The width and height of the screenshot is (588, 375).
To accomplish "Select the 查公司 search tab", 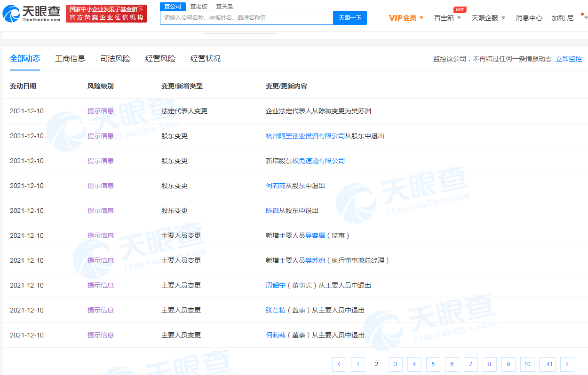I will tap(173, 7).
